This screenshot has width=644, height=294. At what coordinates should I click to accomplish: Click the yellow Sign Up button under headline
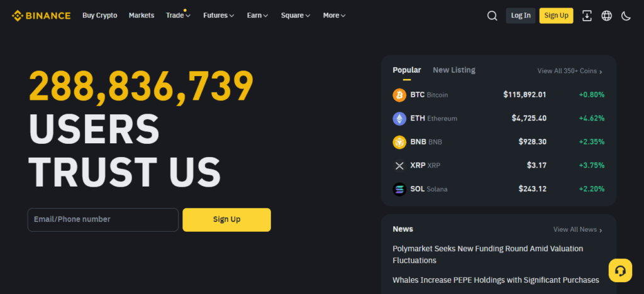click(x=226, y=219)
